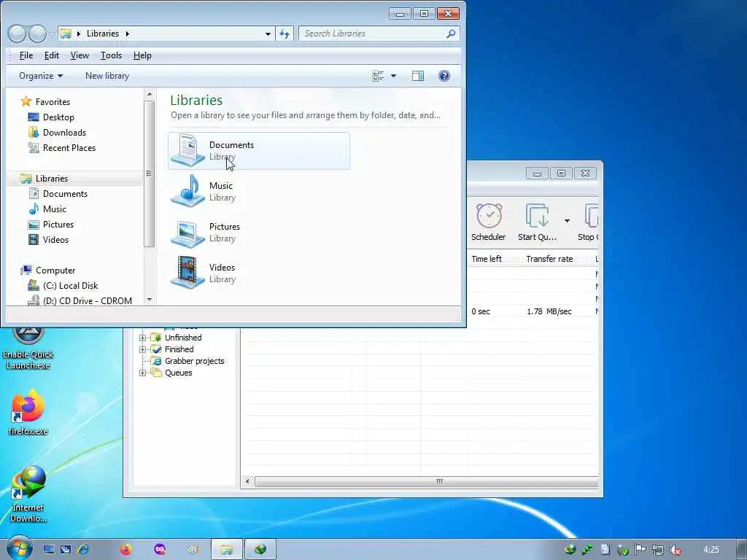
Task: Select Desktop under Favorites
Action: pyautogui.click(x=52, y=117)
